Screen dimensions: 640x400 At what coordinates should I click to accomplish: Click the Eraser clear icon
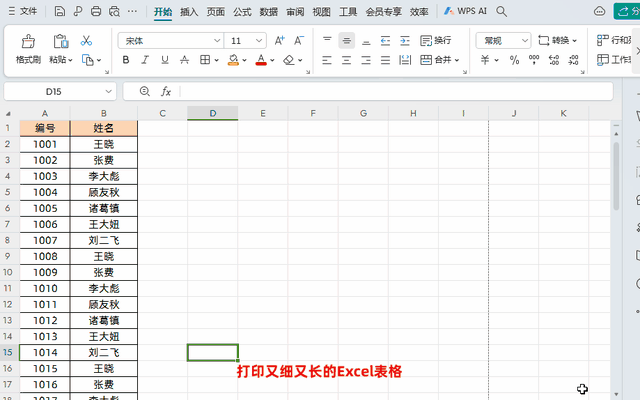click(289, 60)
